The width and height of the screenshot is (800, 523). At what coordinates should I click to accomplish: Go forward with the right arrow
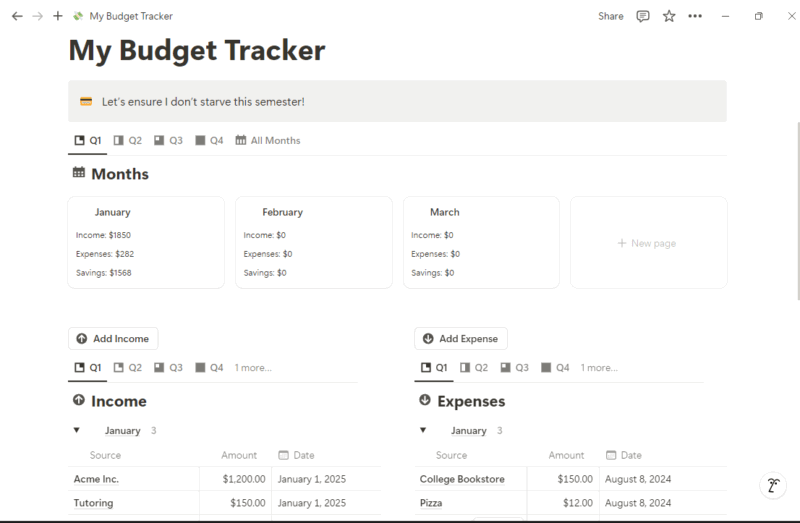(37, 16)
